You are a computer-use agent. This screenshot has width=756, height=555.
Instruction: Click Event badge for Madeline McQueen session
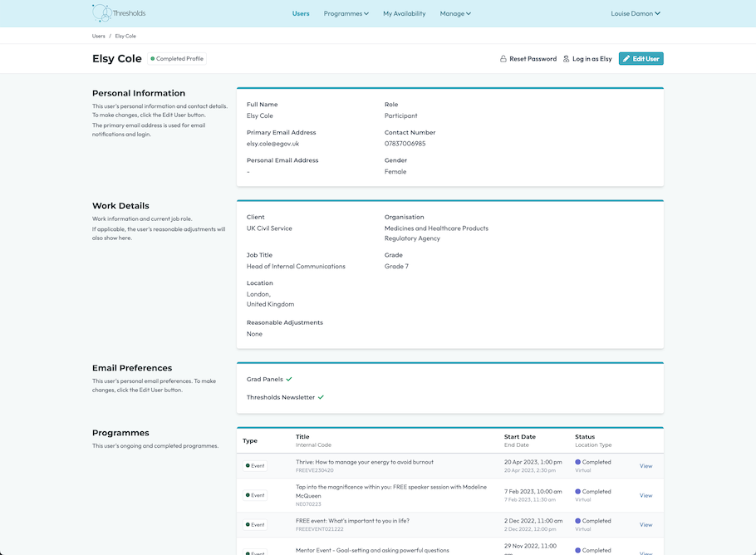coord(256,495)
